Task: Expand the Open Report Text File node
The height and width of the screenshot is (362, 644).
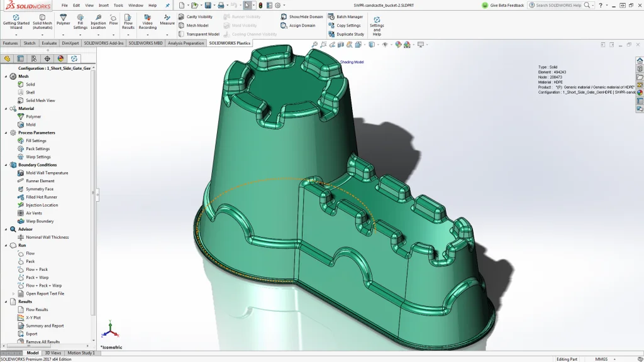Action: [x=14, y=293]
